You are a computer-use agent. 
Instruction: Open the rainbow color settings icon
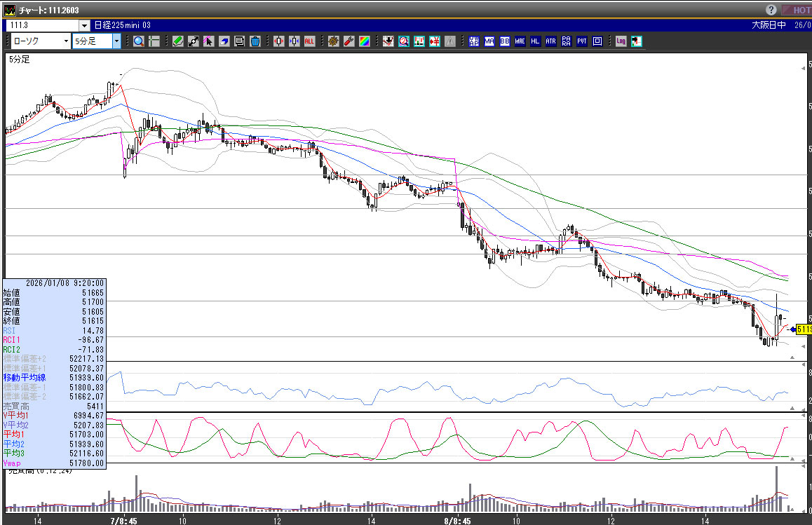(x=364, y=41)
